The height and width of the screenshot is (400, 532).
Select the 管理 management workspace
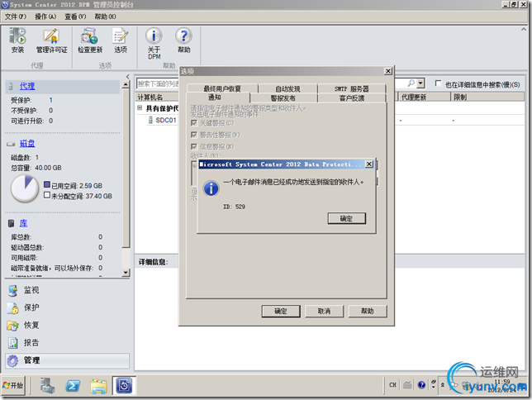pos(67,360)
